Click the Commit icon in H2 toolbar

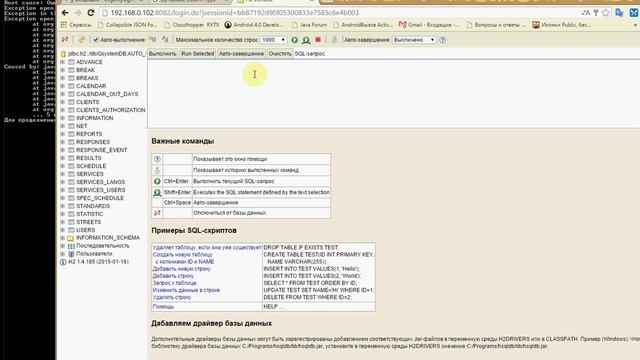165,40
